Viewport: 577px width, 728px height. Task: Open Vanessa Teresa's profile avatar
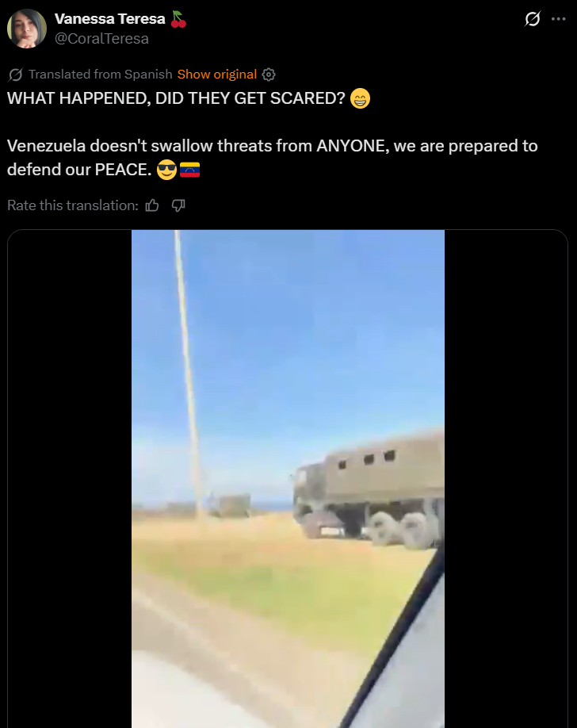(27, 29)
